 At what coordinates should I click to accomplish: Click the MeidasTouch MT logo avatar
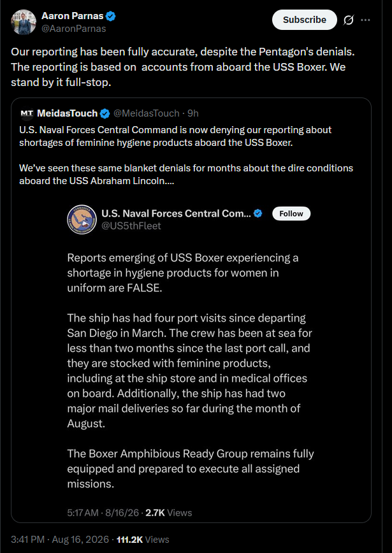click(27, 113)
